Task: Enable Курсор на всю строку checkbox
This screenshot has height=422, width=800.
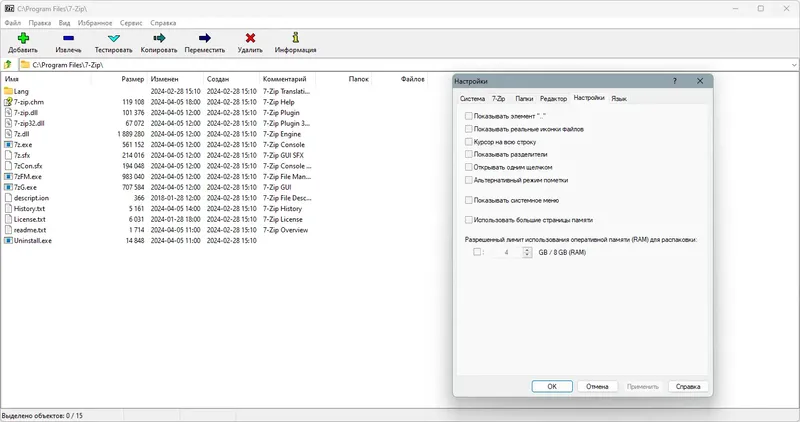Action: 468,142
